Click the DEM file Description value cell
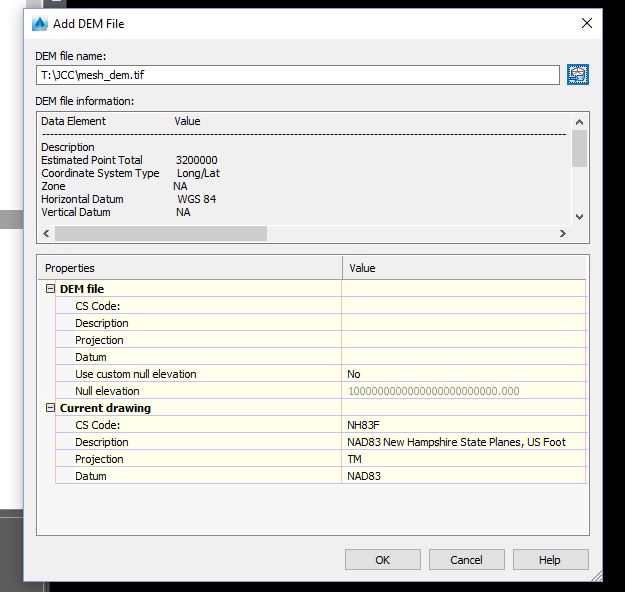625x592 pixels. 464,323
